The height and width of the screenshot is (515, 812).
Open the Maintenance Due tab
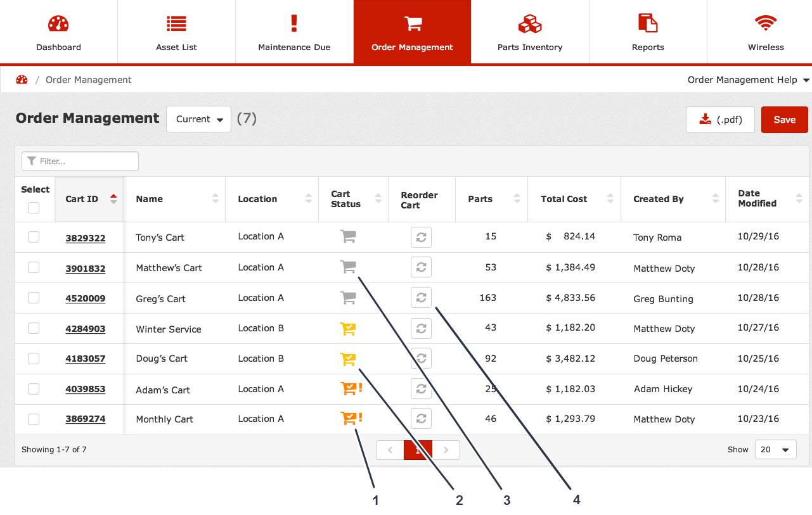[x=294, y=32]
